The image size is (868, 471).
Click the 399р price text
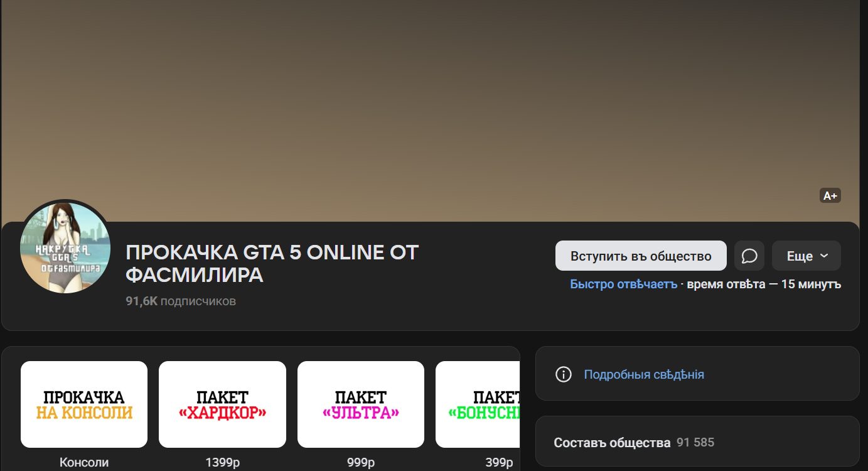pyautogui.click(x=499, y=463)
